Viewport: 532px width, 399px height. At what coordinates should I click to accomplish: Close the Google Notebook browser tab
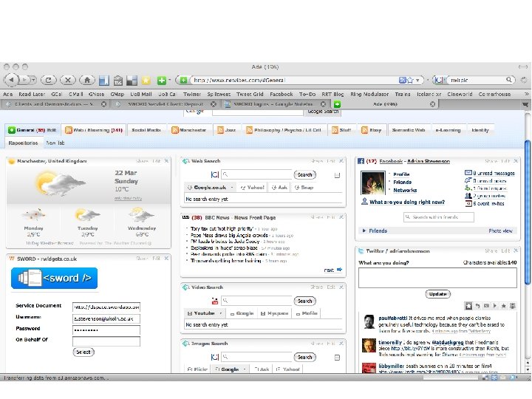coord(323,104)
